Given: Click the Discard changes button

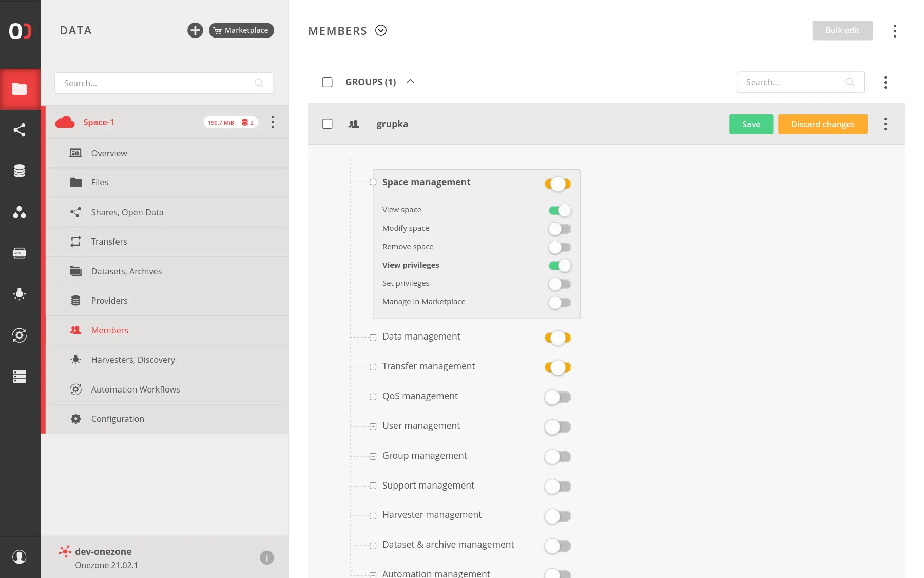Looking at the screenshot, I should pos(822,124).
